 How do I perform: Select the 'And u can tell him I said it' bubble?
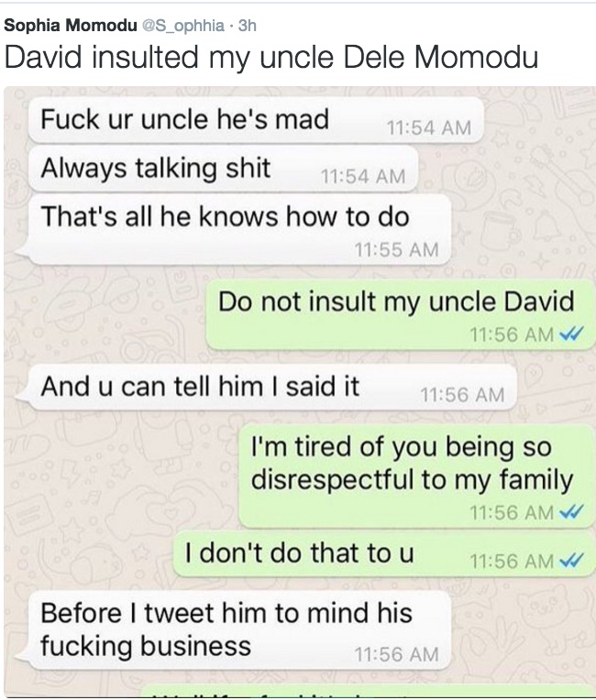pos(266,387)
